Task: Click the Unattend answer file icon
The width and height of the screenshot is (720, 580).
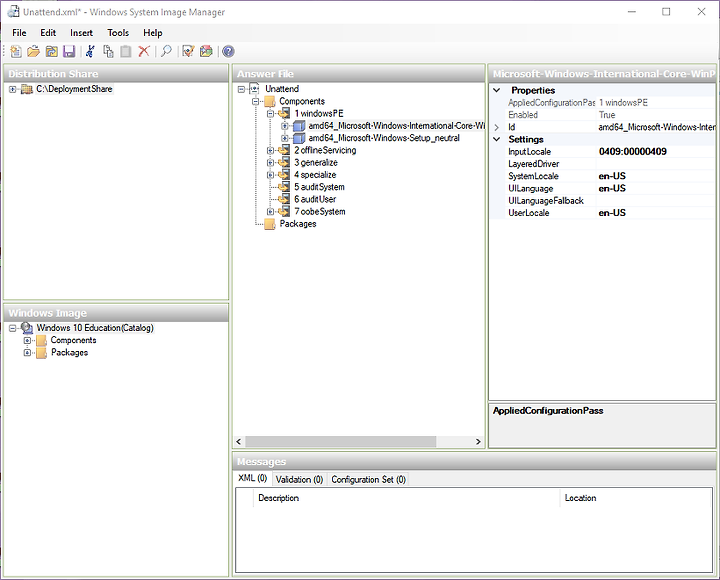Action: pos(254,89)
